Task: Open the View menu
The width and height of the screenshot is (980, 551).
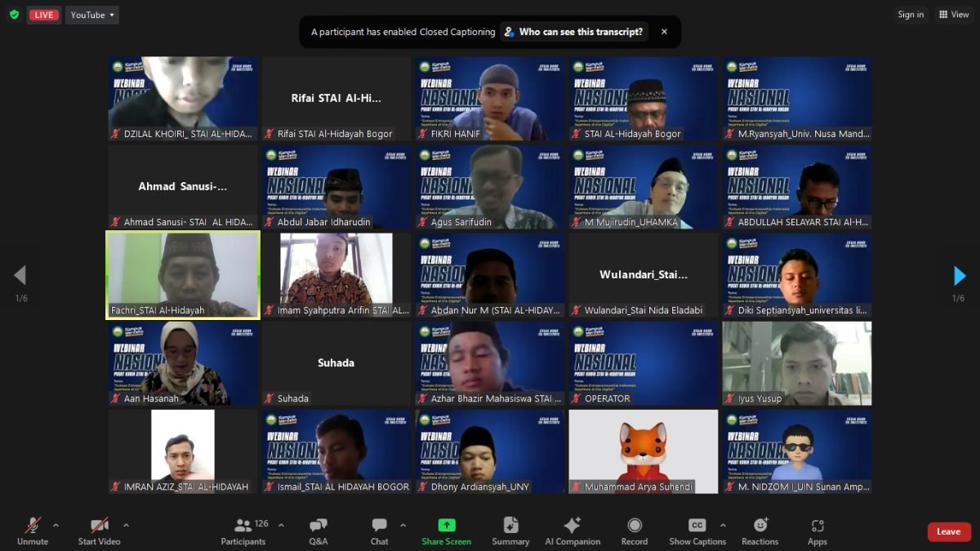Action: 954,14
